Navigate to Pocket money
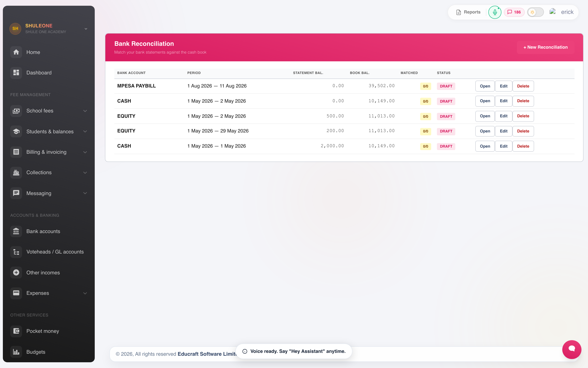 tap(49, 331)
